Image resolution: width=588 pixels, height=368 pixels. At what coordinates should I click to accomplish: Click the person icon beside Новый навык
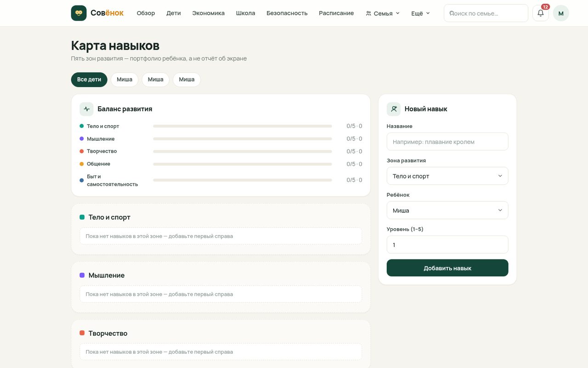point(394,109)
